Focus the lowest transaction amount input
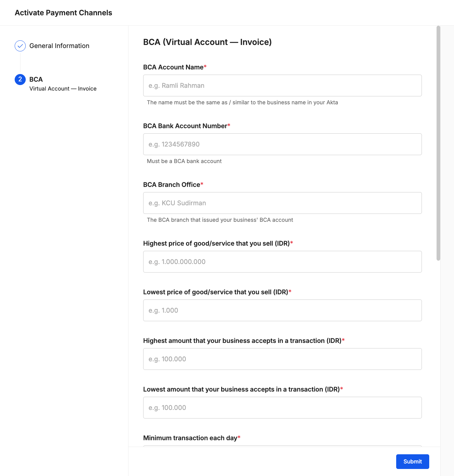This screenshot has width=454, height=476. click(x=282, y=407)
